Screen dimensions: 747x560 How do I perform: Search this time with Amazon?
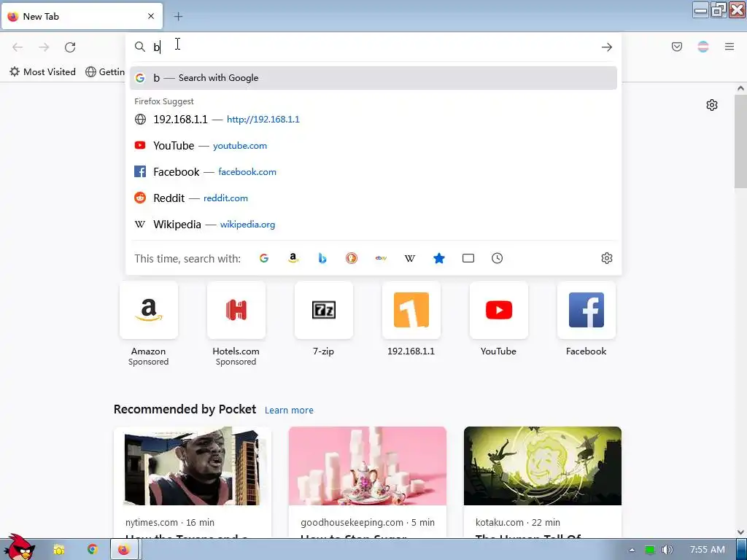293,258
